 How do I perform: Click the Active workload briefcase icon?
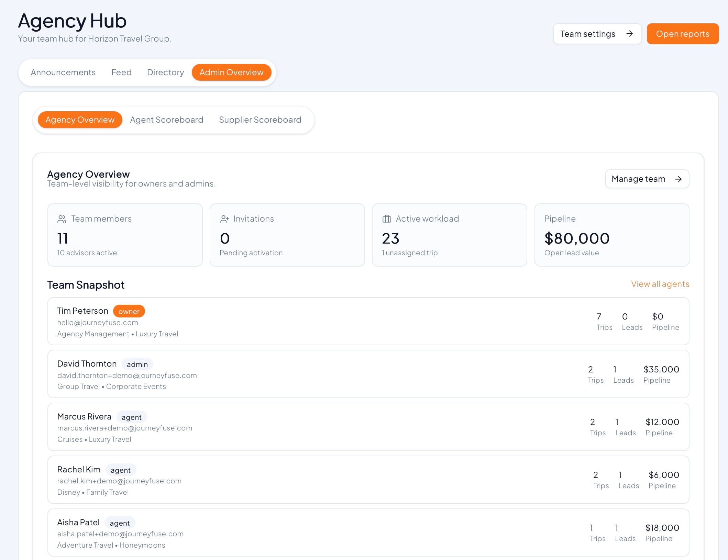point(387,219)
